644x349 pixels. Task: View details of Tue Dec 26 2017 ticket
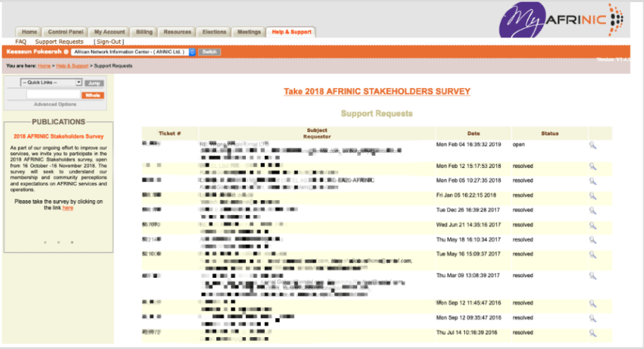(593, 211)
